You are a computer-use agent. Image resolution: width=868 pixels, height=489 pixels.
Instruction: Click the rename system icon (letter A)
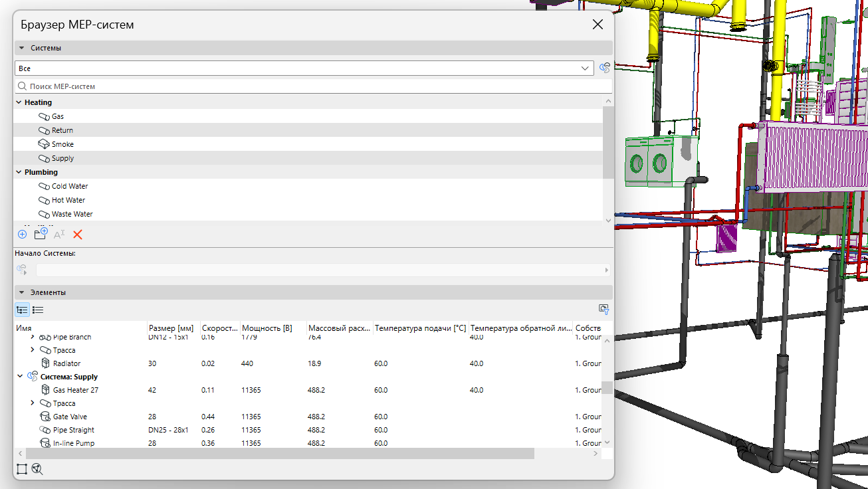click(x=59, y=235)
